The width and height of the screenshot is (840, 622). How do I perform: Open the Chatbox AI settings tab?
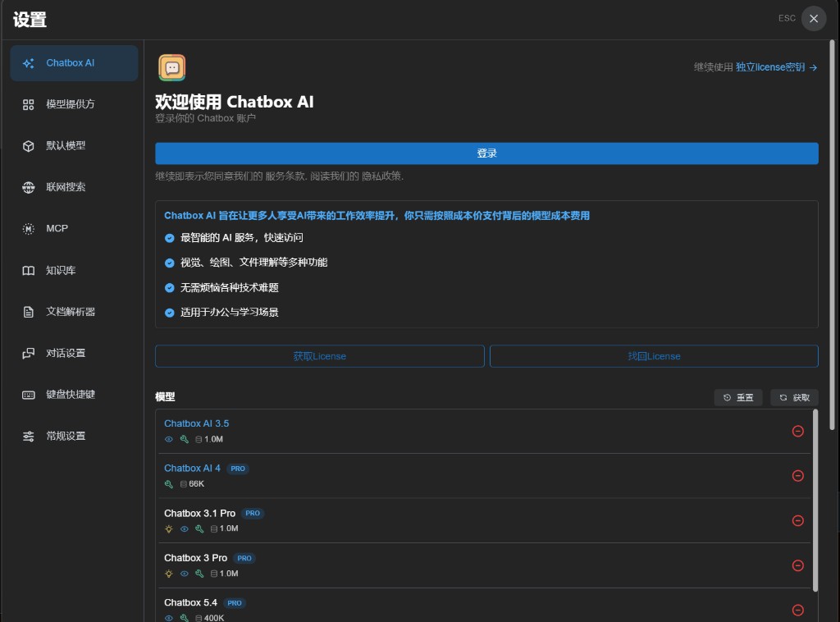[74, 63]
